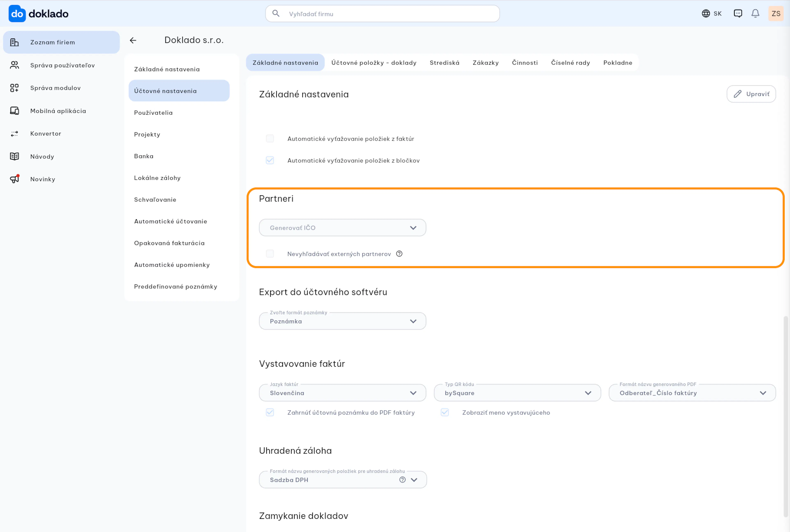Click the Upraviť button
The height and width of the screenshot is (532, 790).
click(751, 94)
